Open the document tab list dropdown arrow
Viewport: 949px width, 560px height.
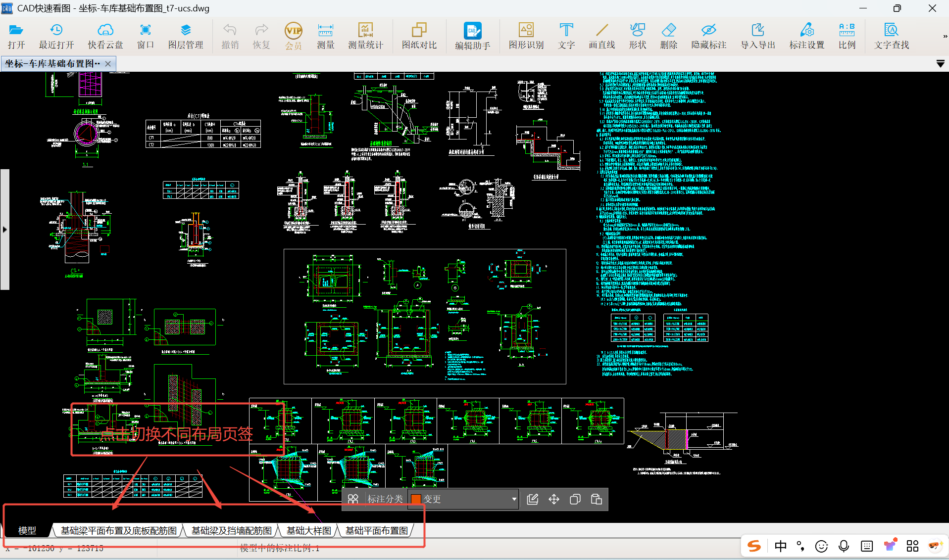tap(940, 64)
